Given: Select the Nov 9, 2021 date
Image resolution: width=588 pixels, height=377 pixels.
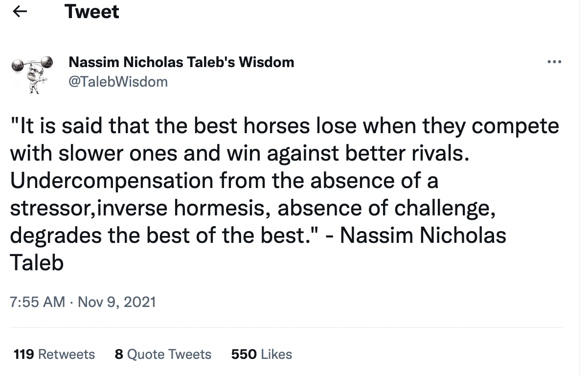Looking at the screenshot, I should [116, 302].
